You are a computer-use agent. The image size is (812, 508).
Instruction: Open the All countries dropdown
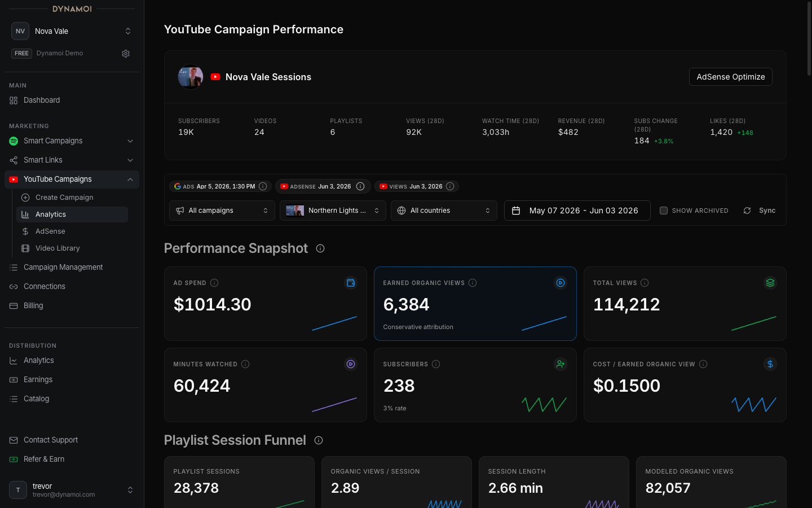pyautogui.click(x=444, y=211)
